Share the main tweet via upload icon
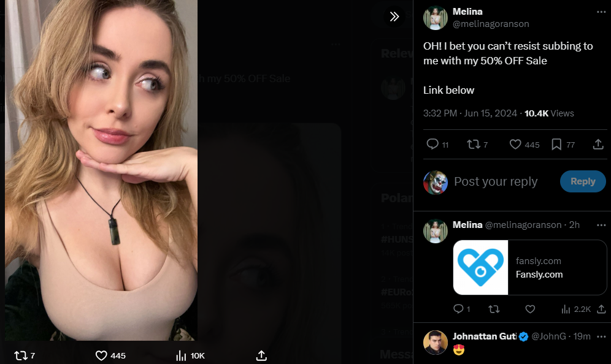Image resolution: width=611 pixels, height=364 pixels. 598,145
